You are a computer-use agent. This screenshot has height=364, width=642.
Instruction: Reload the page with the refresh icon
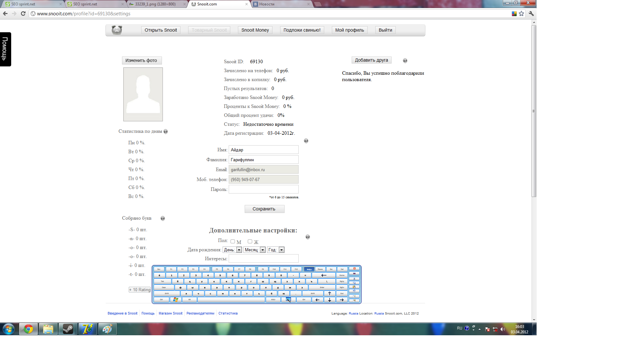point(23,13)
